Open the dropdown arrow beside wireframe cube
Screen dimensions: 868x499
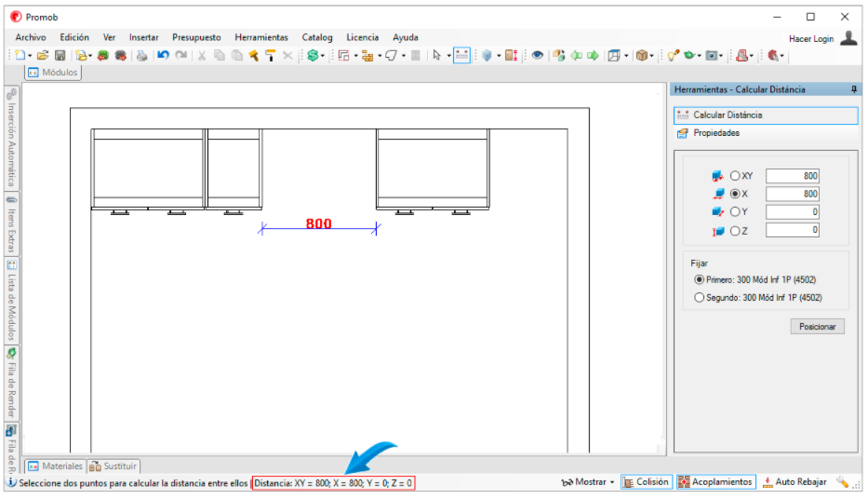(626, 56)
